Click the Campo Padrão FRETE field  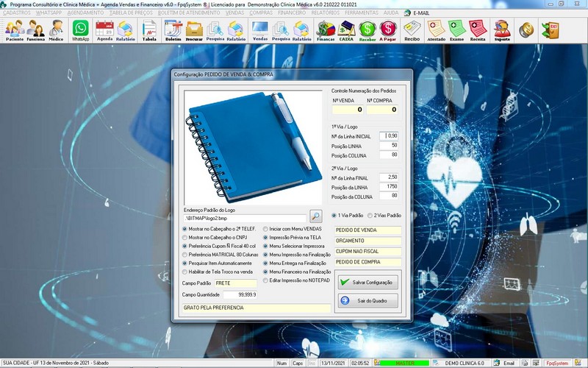coord(235,283)
